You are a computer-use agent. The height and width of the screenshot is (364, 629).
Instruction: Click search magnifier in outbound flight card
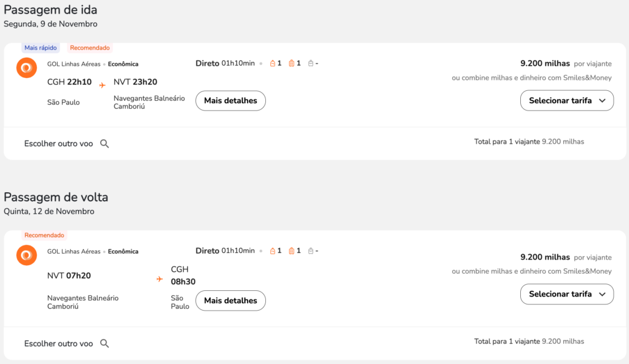click(104, 144)
